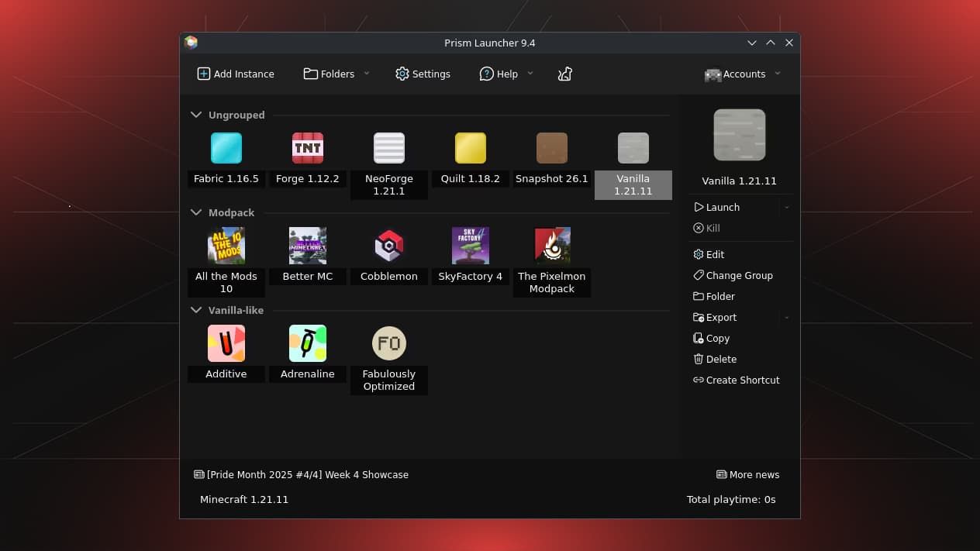Expand the Accounts dropdown arrow
This screenshot has height=551, width=980.
[778, 74]
